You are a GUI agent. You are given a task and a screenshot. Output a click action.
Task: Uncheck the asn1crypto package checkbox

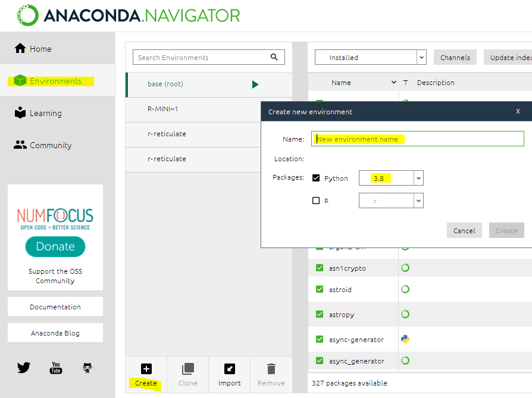pos(320,268)
